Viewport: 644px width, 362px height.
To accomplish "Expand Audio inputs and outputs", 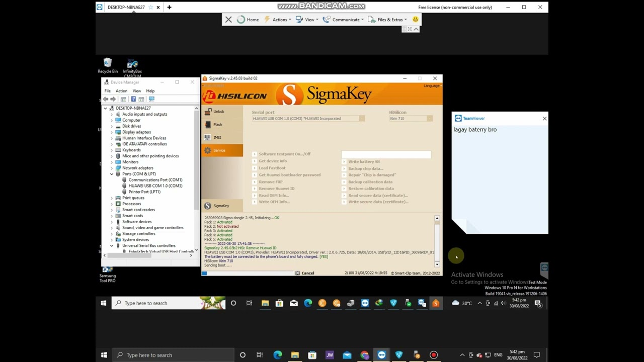I will 112,114.
